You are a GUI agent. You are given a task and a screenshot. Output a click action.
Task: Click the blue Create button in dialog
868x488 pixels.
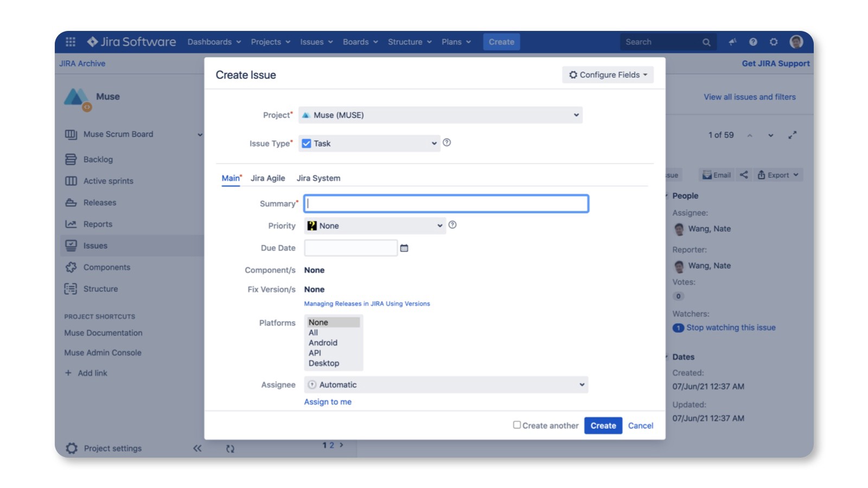pyautogui.click(x=603, y=426)
